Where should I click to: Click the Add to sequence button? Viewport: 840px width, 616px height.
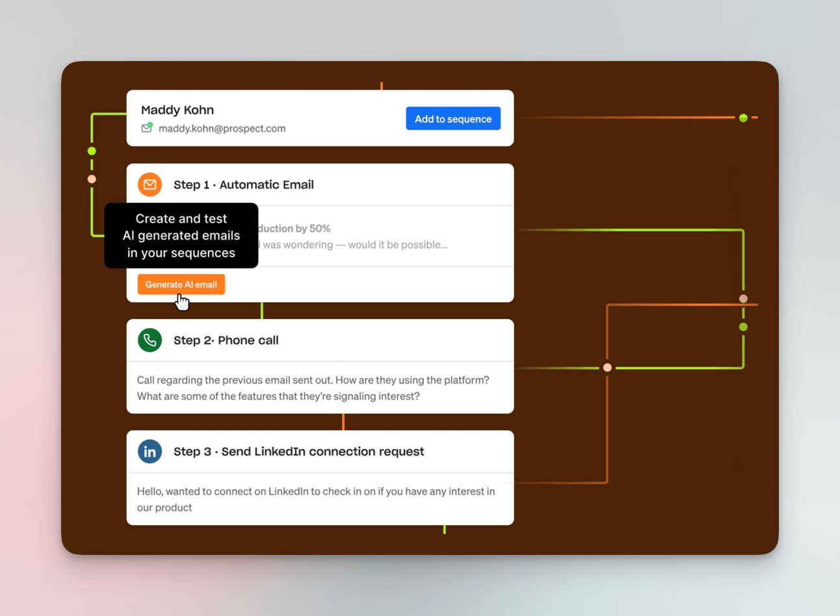453,118
